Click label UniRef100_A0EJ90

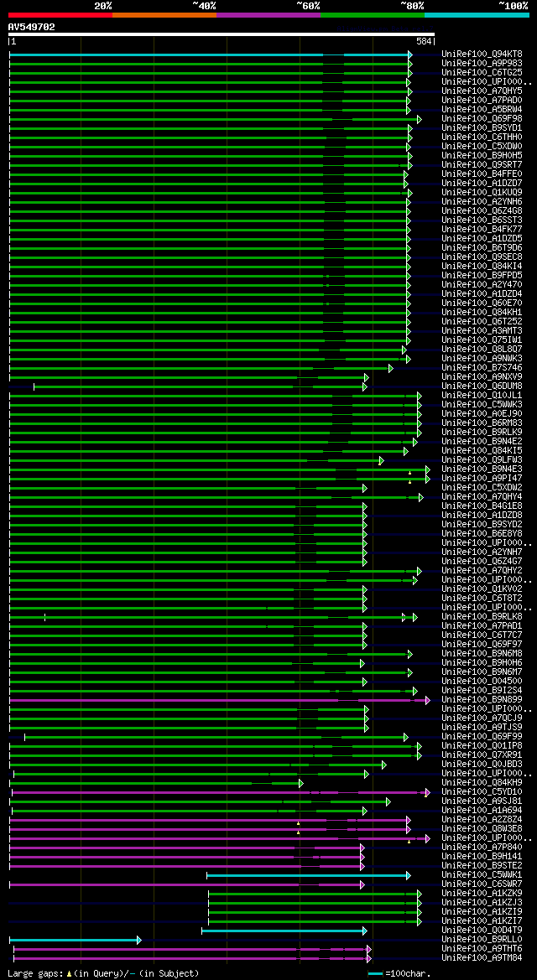pos(482,414)
